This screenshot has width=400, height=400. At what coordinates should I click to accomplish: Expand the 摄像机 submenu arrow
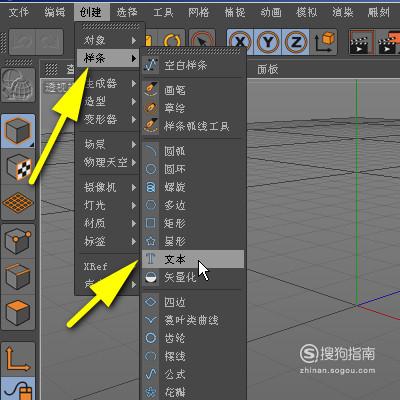[x=134, y=187]
